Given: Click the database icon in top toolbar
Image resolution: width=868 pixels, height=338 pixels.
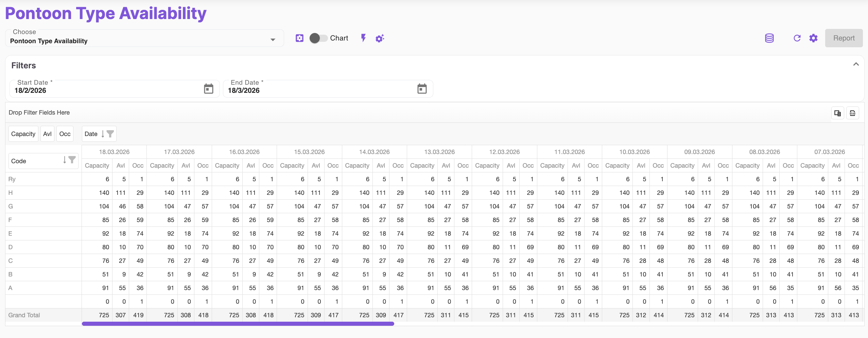Looking at the screenshot, I should (x=769, y=38).
